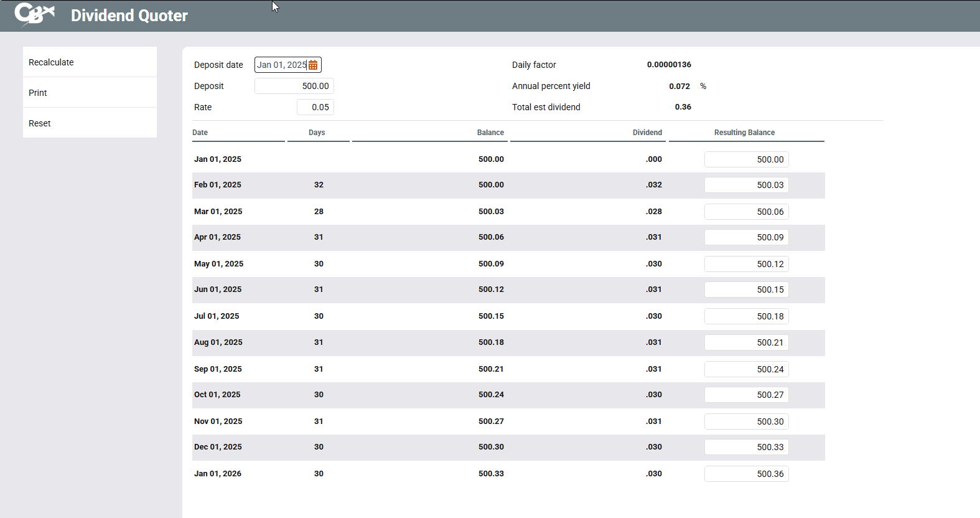Edit resulting balance for Jan 01, 2026
Screen dimensions: 980x518
pyautogui.click(x=746, y=474)
